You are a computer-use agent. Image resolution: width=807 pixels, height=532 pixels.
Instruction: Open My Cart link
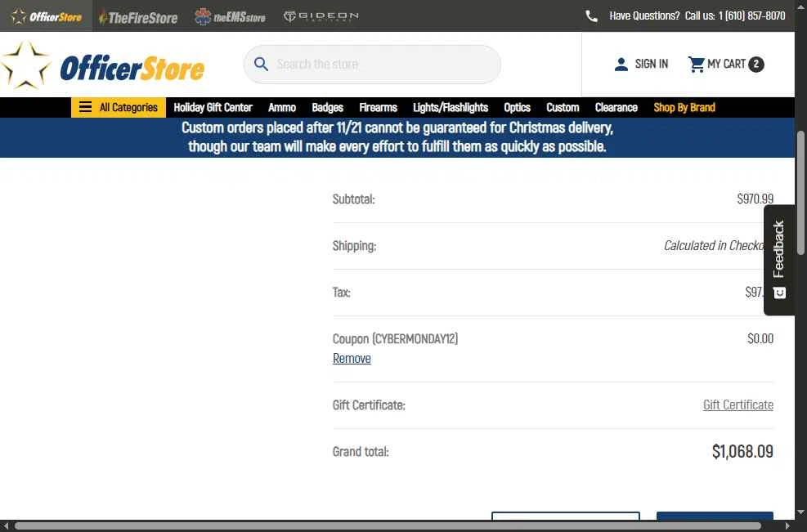tap(726, 65)
